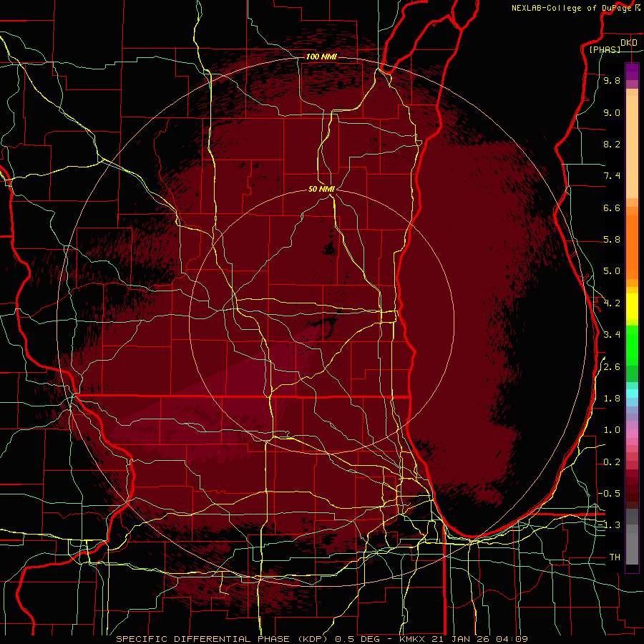Click the cyan segment of the color bar
Screen dimensions: 644x644
click(632, 394)
